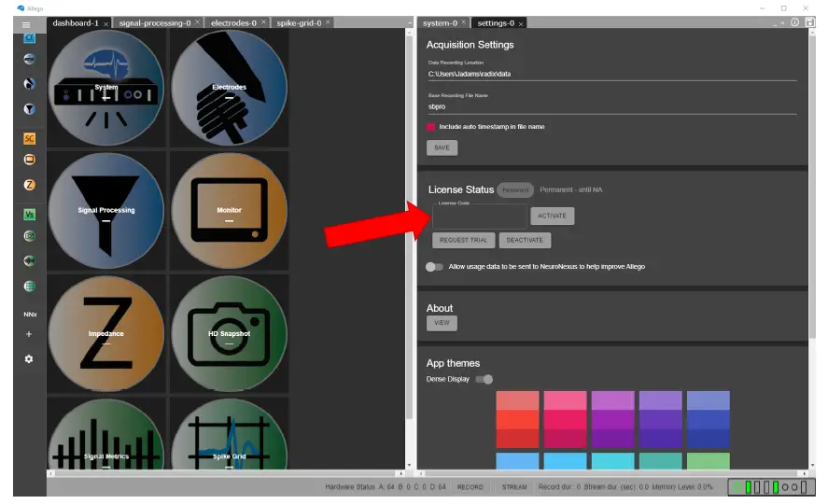Close the electrodes-0 tab

pos(263,22)
